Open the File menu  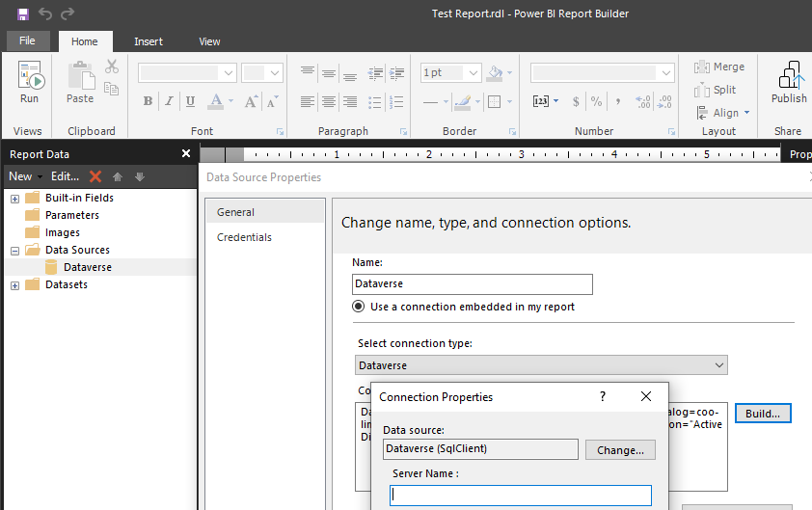click(27, 40)
